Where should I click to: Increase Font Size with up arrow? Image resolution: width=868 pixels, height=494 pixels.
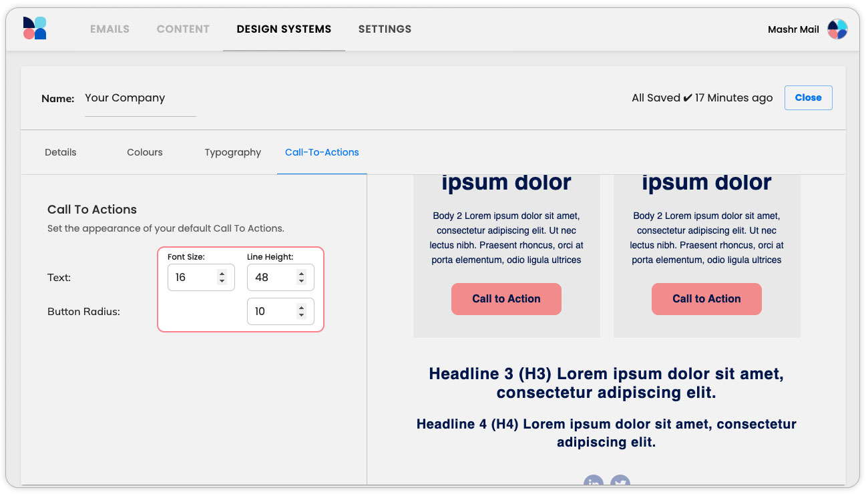pos(222,274)
